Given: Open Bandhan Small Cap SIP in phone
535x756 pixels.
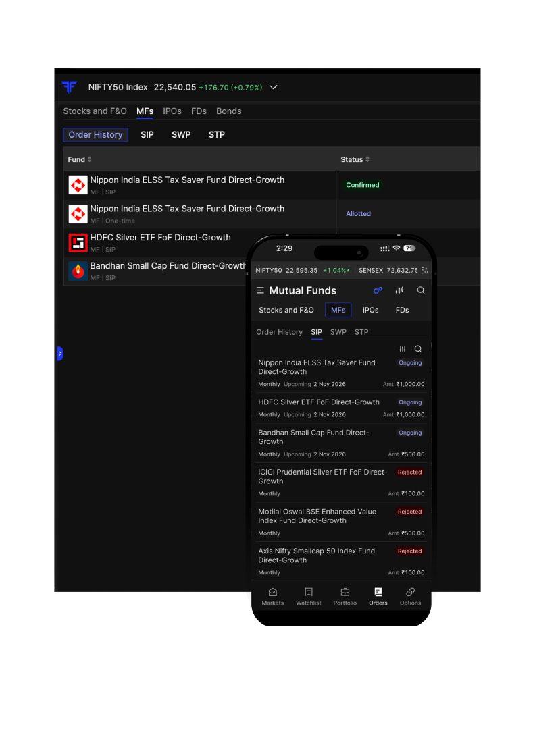Looking at the screenshot, I should tap(342, 443).
